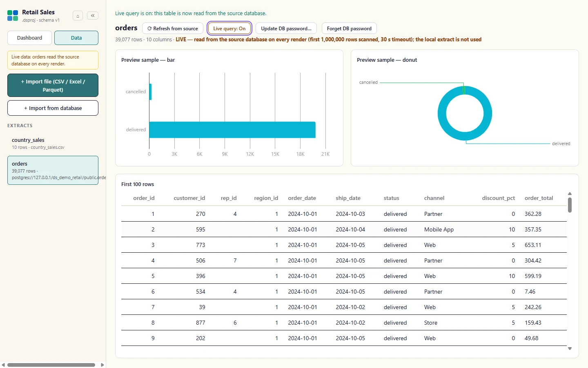Click the rep_id column header
Image resolution: width=588 pixels, height=368 pixels.
click(229, 198)
